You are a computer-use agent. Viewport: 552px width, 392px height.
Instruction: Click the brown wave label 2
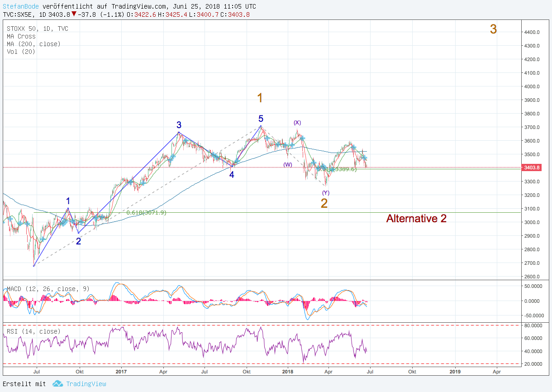[324, 203]
